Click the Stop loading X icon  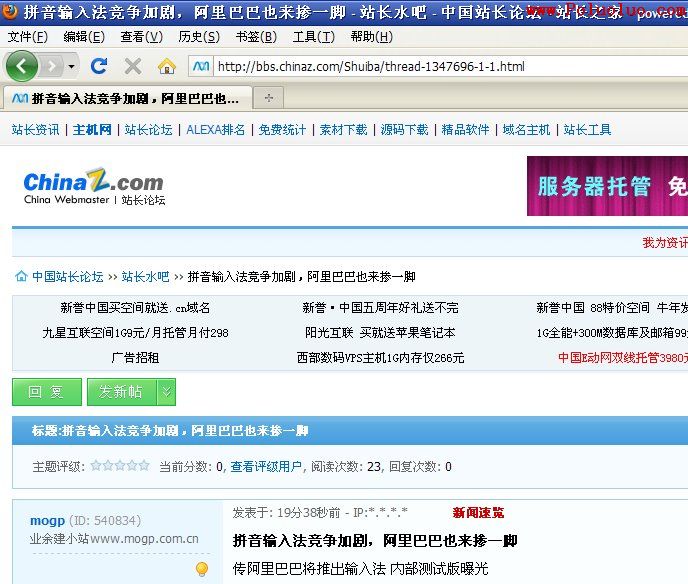pyautogui.click(x=132, y=66)
